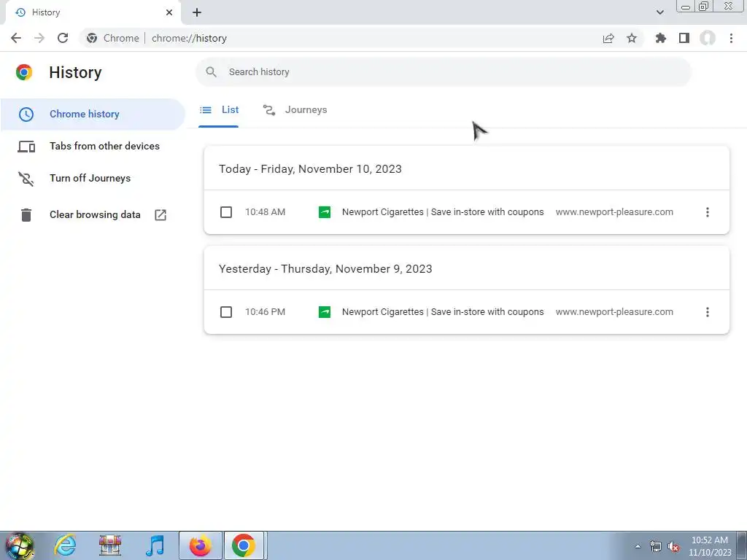The height and width of the screenshot is (560, 747).
Task: Toggle the Chrome side panel icon
Action: click(x=684, y=38)
